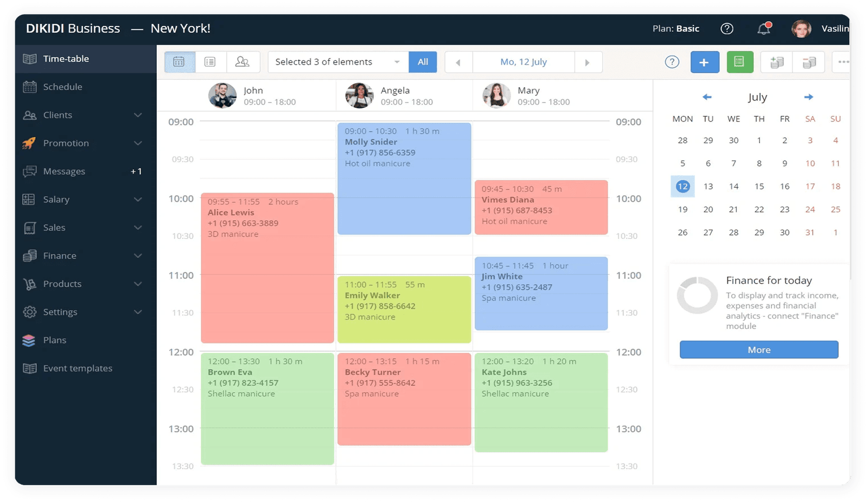Click Angela's staff photo
The width and height of the screenshot is (868, 502).
[x=359, y=96]
